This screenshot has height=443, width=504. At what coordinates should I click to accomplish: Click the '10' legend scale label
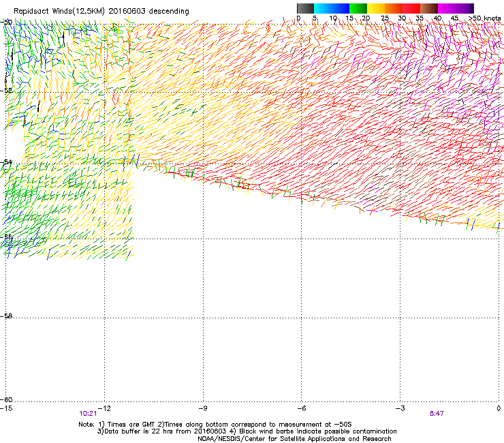click(333, 18)
